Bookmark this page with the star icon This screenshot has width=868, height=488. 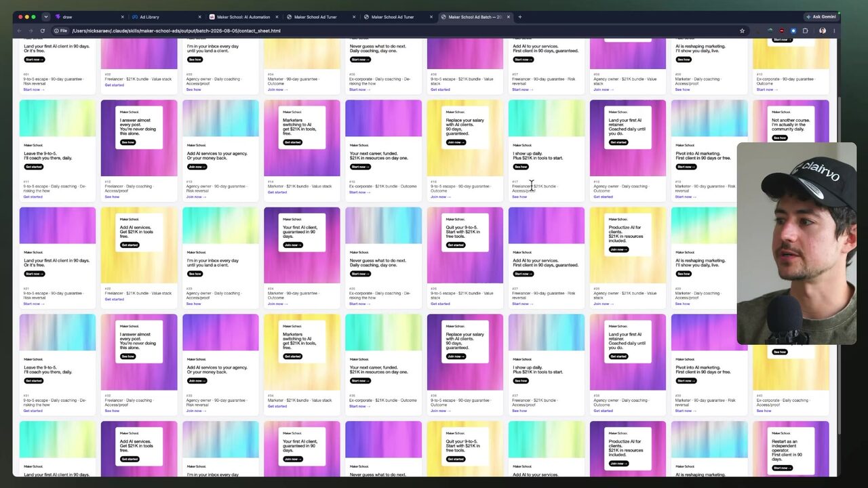tap(743, 30)
